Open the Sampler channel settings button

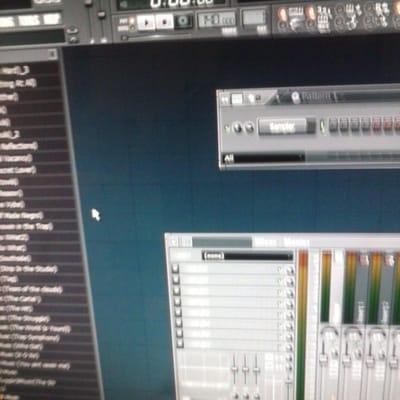pos(282,126)
